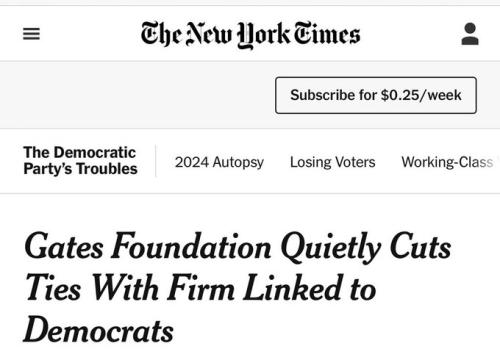Subscribe for $0.25/week
Image resolution: width=500 pixels, height=360 pixels.
(x=376, y=95)
